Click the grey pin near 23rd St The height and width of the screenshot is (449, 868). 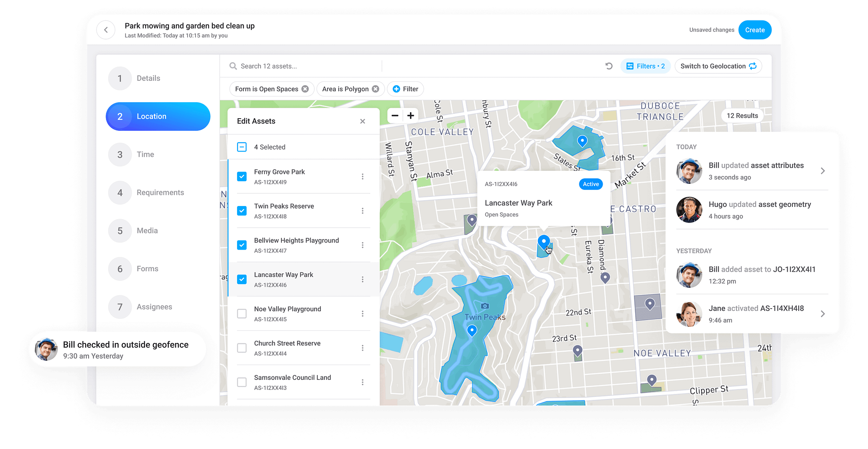578,350
